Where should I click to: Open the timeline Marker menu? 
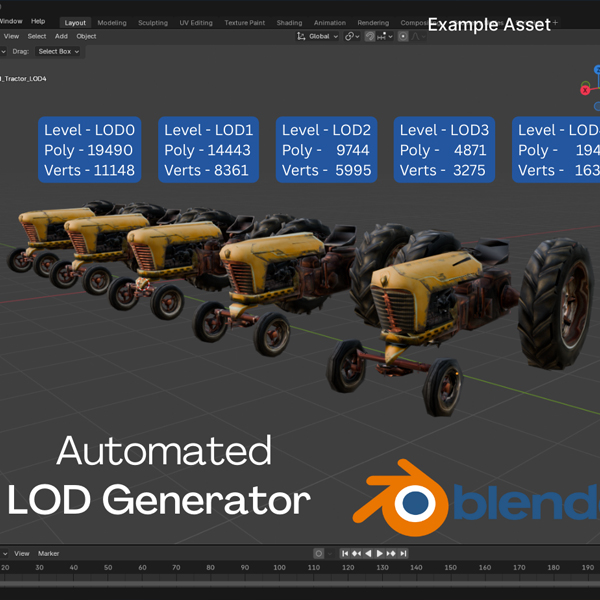[48, 553]
